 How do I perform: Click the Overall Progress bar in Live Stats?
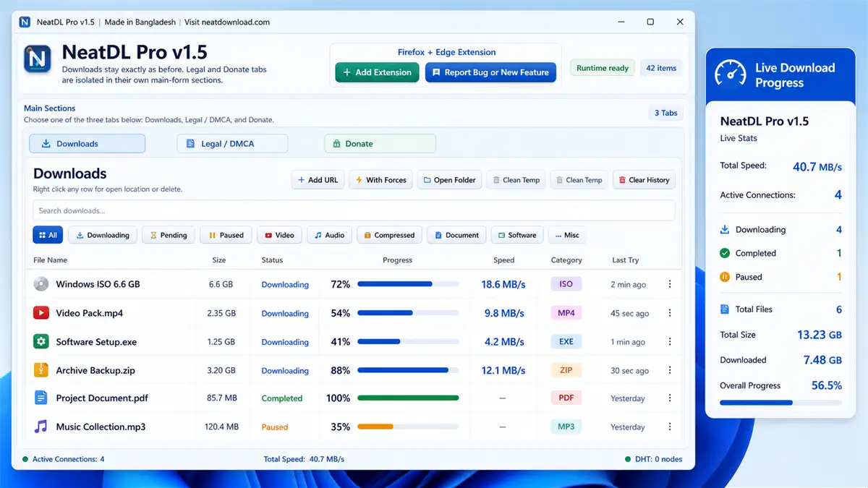780,403
